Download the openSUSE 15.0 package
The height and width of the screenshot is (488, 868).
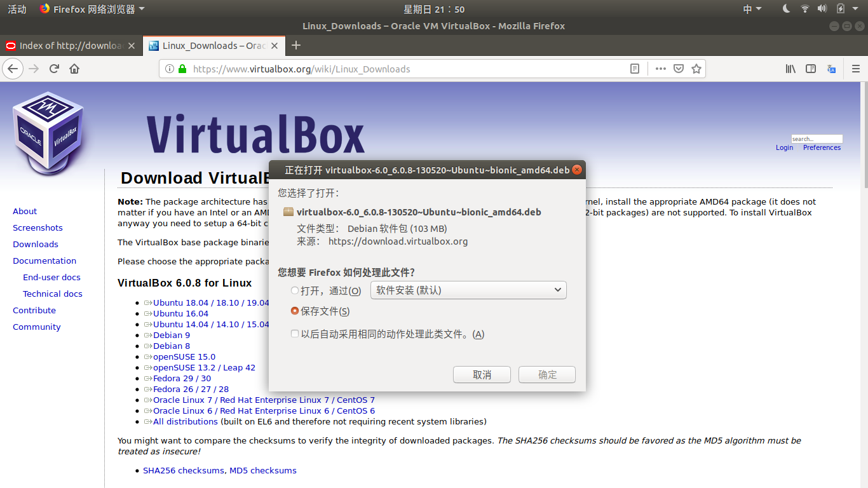[184, 356]
